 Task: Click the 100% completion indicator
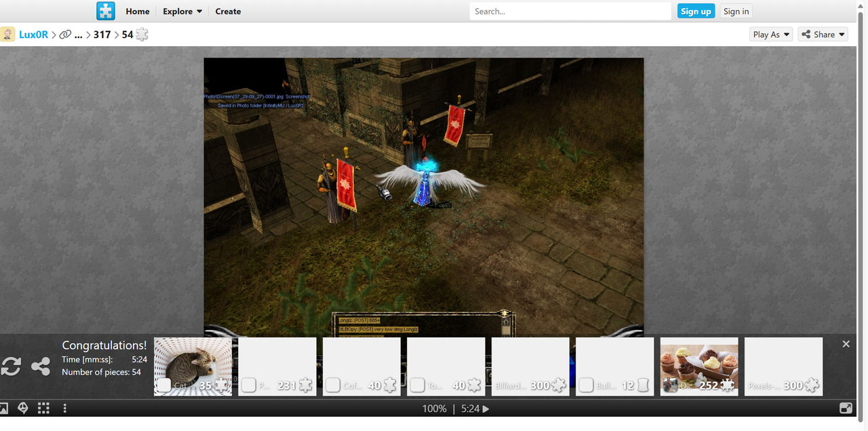tap(434, 409)
